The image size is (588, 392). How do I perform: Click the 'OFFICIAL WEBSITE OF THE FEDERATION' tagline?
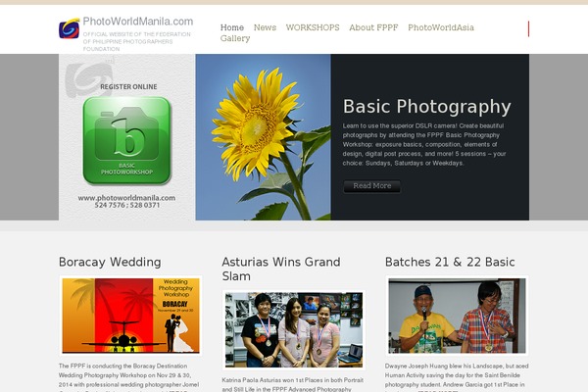click(x=137, y=41)
